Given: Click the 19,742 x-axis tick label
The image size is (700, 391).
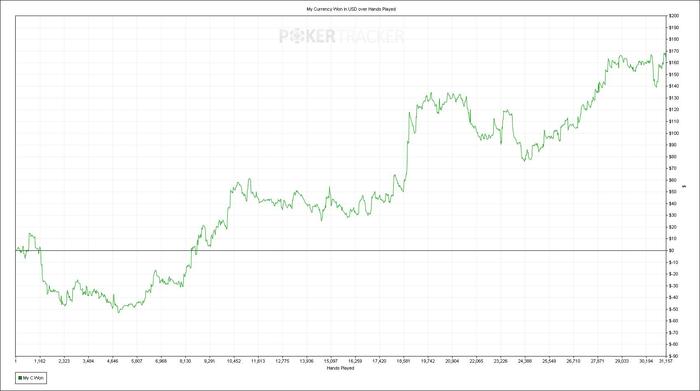Looking at the screenshot, I should (x=428, y=361).
